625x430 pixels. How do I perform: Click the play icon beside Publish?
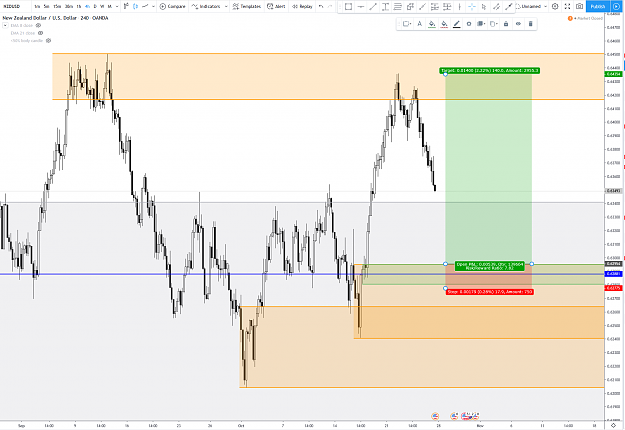[616, 6]
